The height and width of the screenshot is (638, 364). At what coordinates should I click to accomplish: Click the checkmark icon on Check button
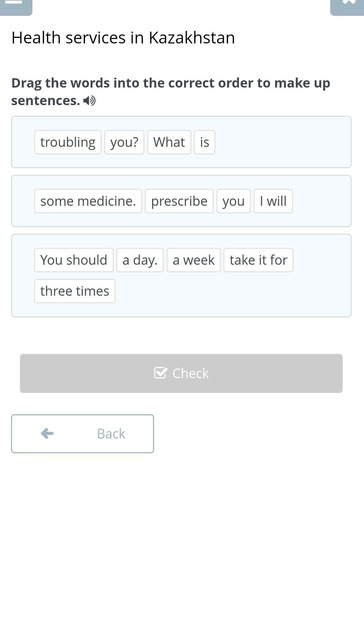[160, 373]
